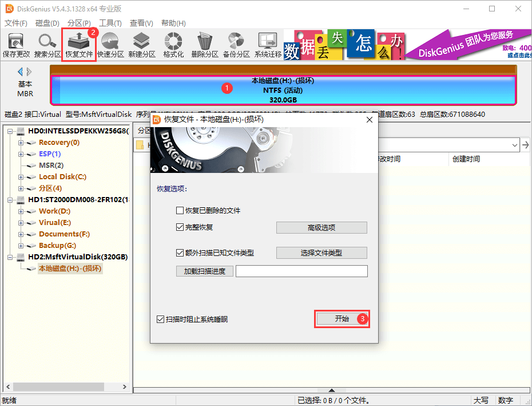532x406 pixels.
Task: Click the DiskGenius logo in the title bar
Action: pos(9,9)
